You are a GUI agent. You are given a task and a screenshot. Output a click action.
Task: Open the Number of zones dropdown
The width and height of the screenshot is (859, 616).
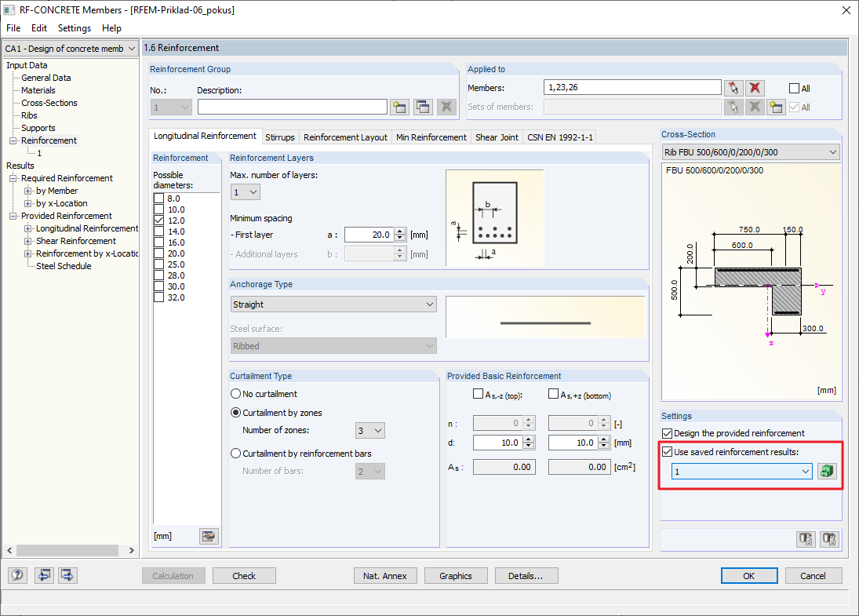coord(370,431)
